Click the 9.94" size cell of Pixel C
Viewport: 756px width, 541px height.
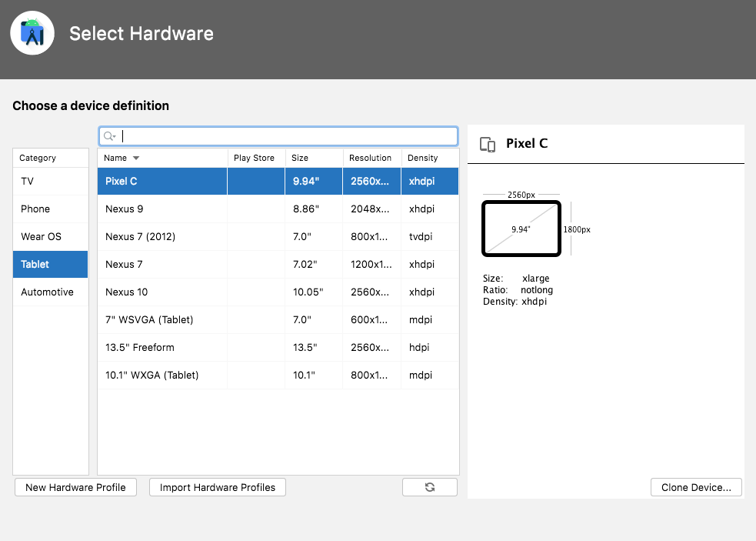click(x=314, y=182)
